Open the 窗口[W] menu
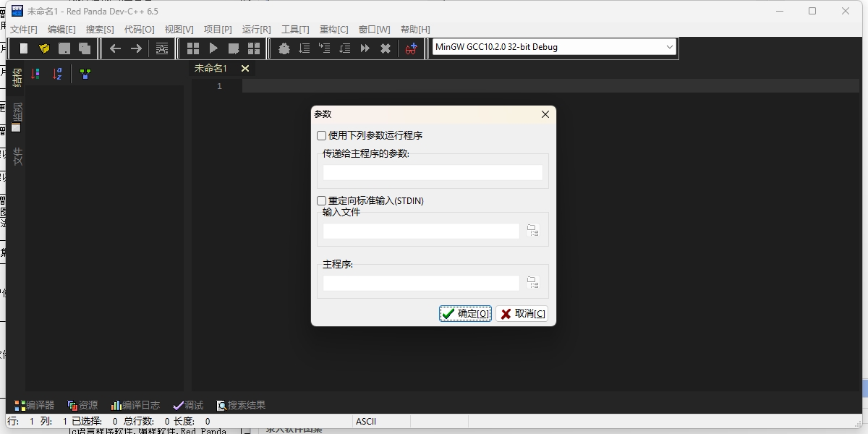Screen dimensions: 868x434 tap(375, 29)
